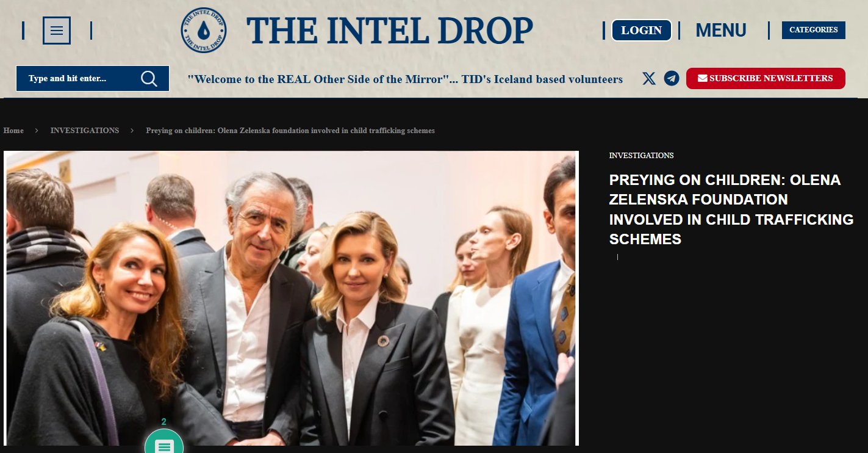Click the comment count number 2
868x453 pixels.
click(163, 422)
